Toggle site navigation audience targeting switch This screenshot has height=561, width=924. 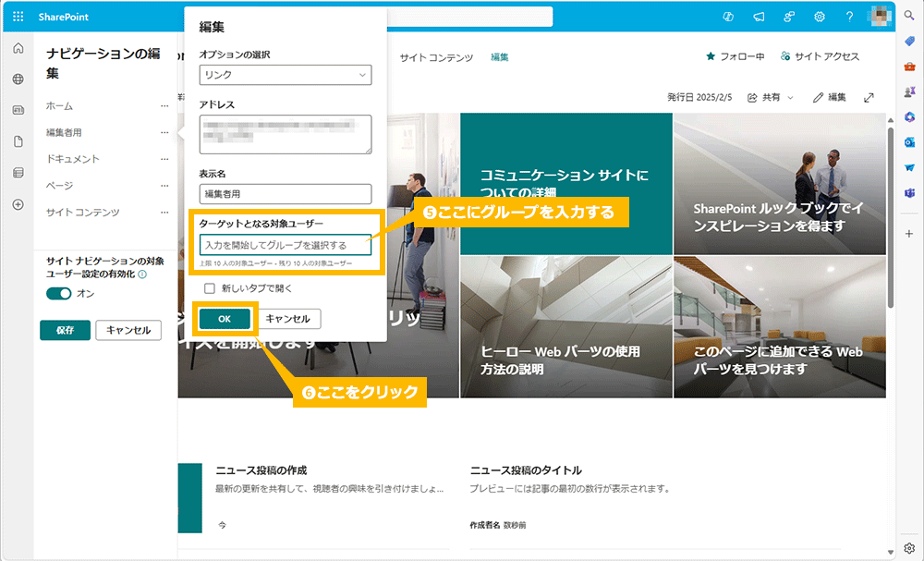click(x=58, y=294)
